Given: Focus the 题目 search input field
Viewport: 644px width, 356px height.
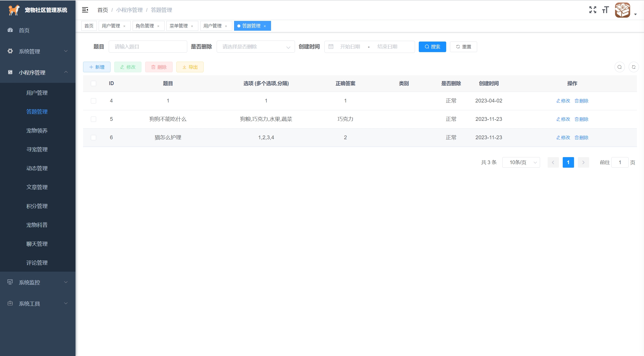Looking at the screenshot, I should pos(148,47).
